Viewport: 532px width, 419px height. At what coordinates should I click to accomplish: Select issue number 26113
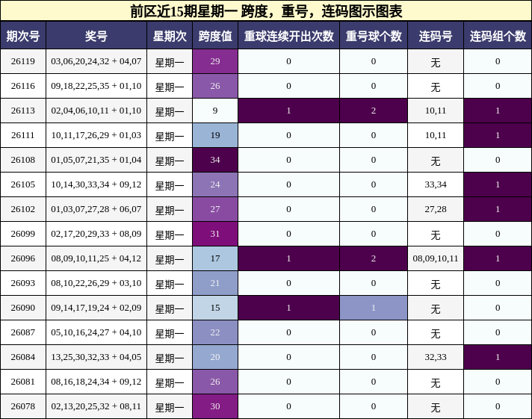point(23,111)
